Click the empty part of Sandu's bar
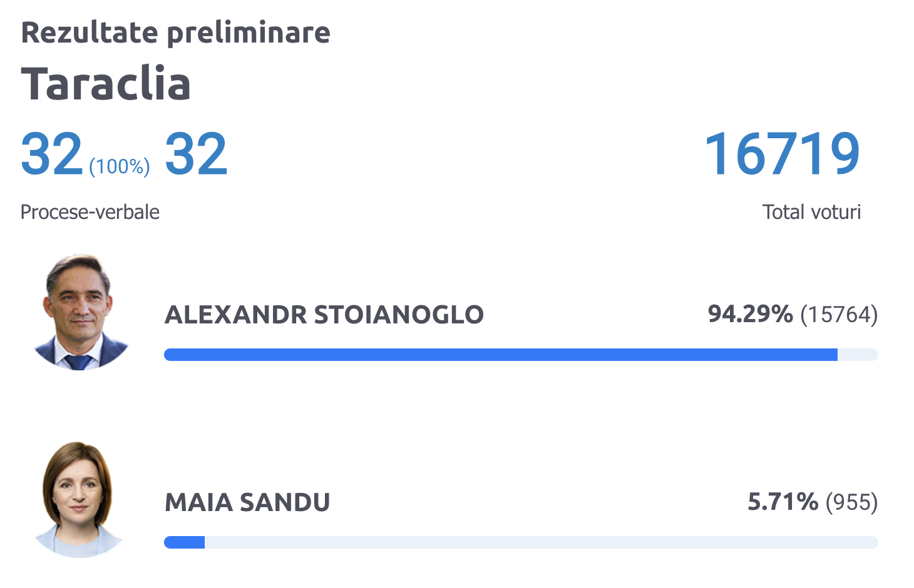This screenshot has width=914, height=588. (542, 542)
